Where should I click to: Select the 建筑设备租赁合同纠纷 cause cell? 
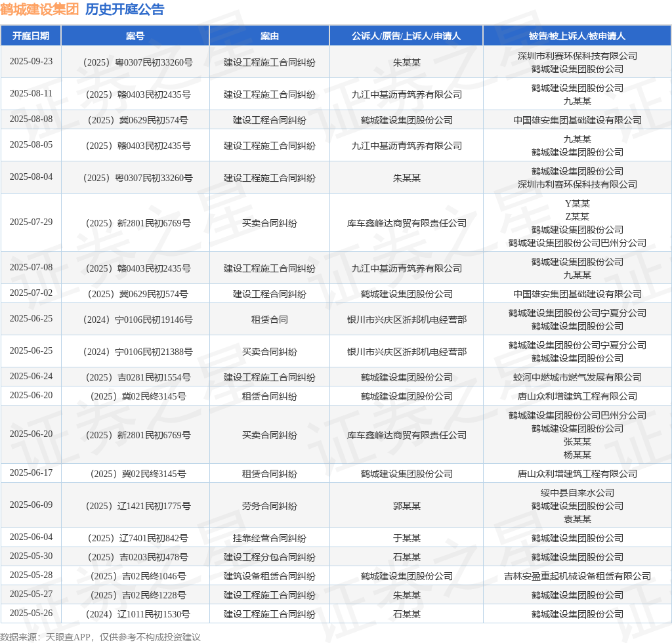point(270,576)
